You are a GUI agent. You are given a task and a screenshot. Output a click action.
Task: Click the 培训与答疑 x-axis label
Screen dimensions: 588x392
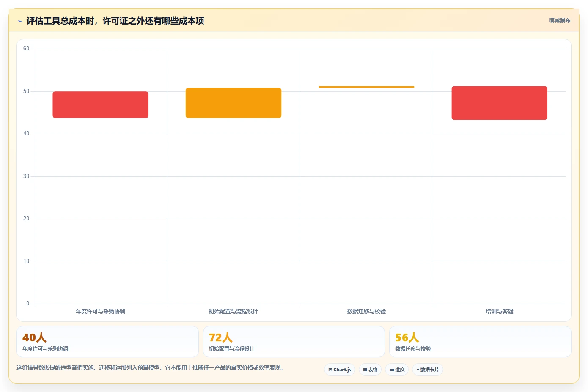[x=500, y=311]
